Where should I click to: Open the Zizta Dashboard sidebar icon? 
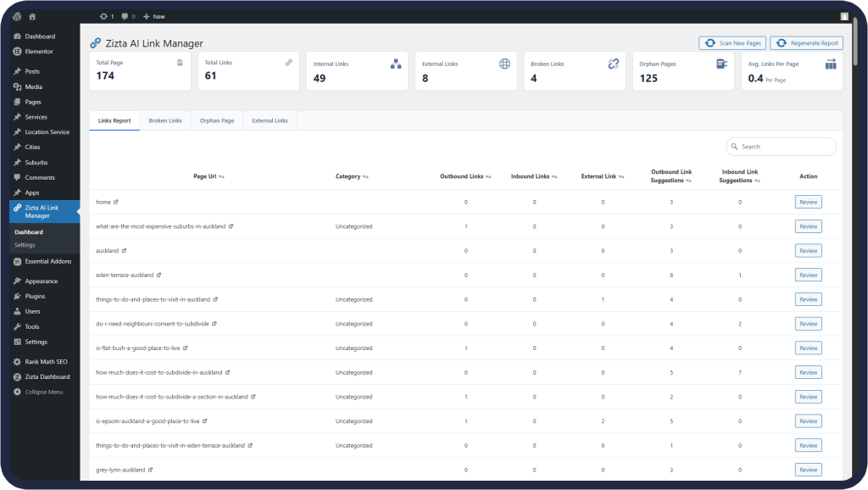[x=19, y=376]
